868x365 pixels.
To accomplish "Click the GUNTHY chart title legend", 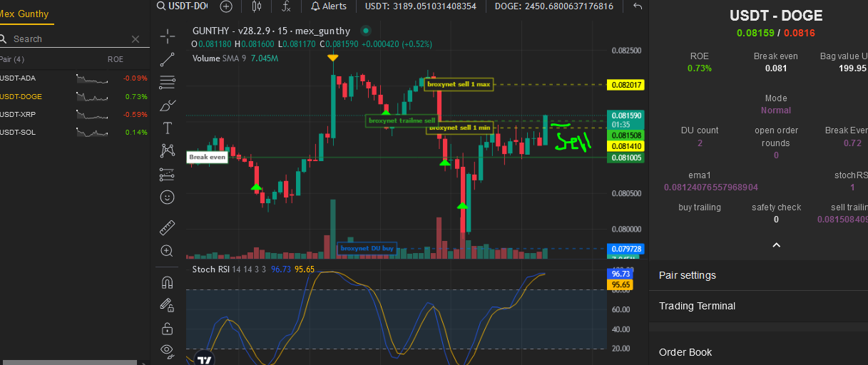I will tap(271, 31).
